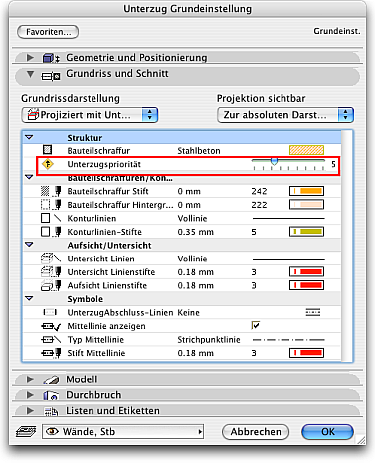This screenshot has width=375, height=463.
Task: Click the 'Grundeinst.' label
Action: click(337, 31)
